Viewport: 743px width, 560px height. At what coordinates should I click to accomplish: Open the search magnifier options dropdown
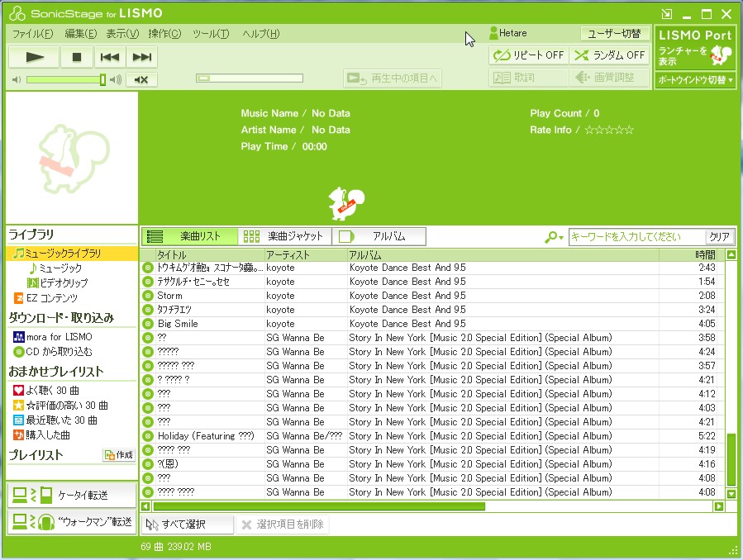coord(554,237)
